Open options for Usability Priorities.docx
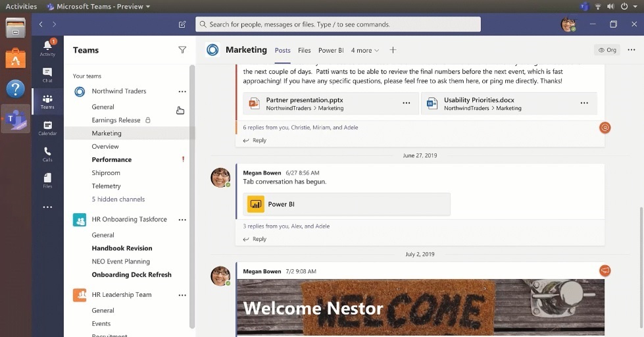Screen dimensions: 644x337 [x=584, y=103]
